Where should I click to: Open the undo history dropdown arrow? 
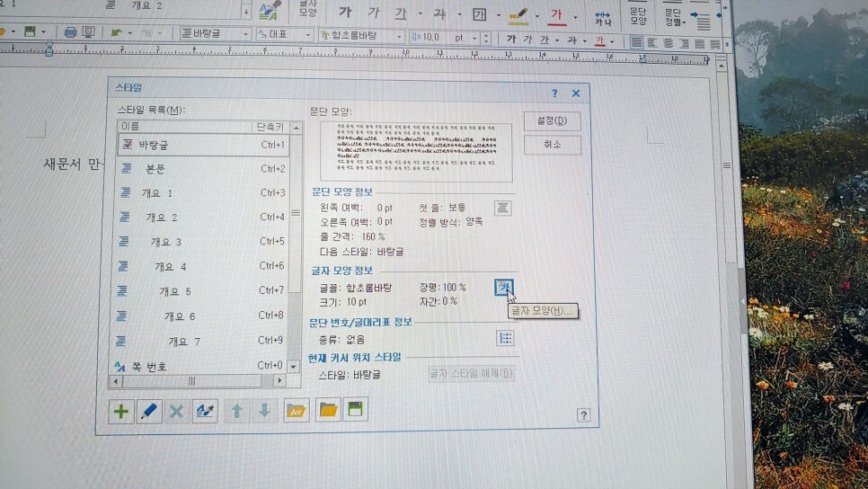coord(129,32)
